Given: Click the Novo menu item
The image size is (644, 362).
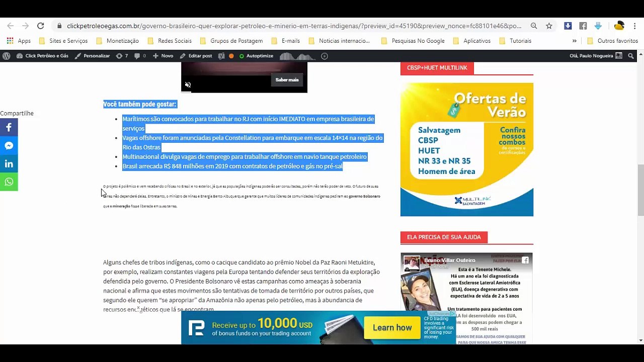Looking at the screenshot, I should click(163, 56).
